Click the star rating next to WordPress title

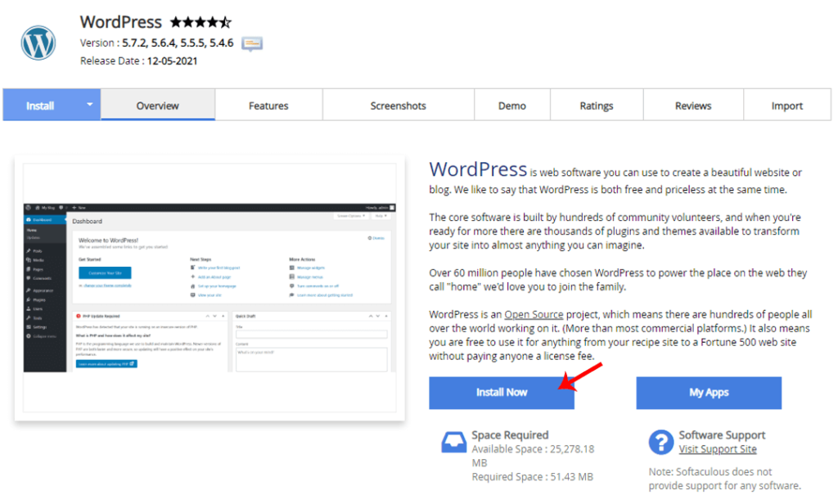pyautogui.click(x=201, y=22)
